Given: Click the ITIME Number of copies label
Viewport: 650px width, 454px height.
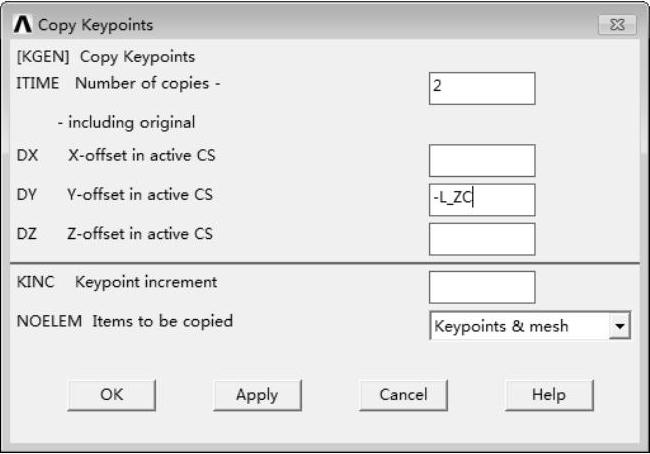Looking at the screenshot, I should [x=117, y=83].
